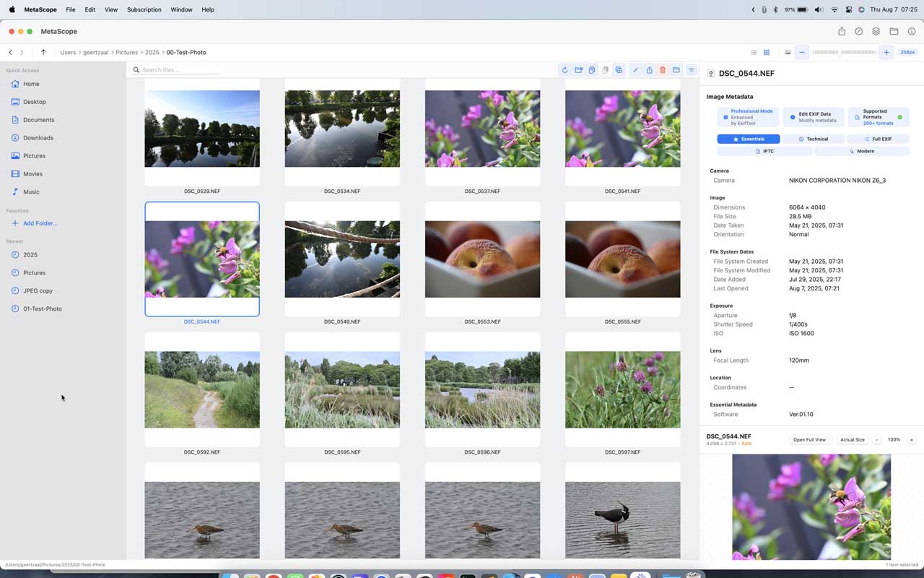Viewport: 924px width, 578px height.
Task: Decrease thumbnail size with minus button
Action: point(801,52)
